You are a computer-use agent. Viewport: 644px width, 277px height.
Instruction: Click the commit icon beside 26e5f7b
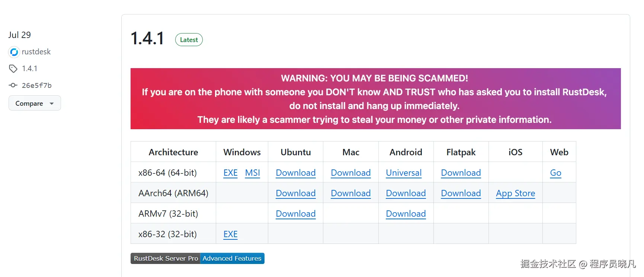[x=13, y=85]
